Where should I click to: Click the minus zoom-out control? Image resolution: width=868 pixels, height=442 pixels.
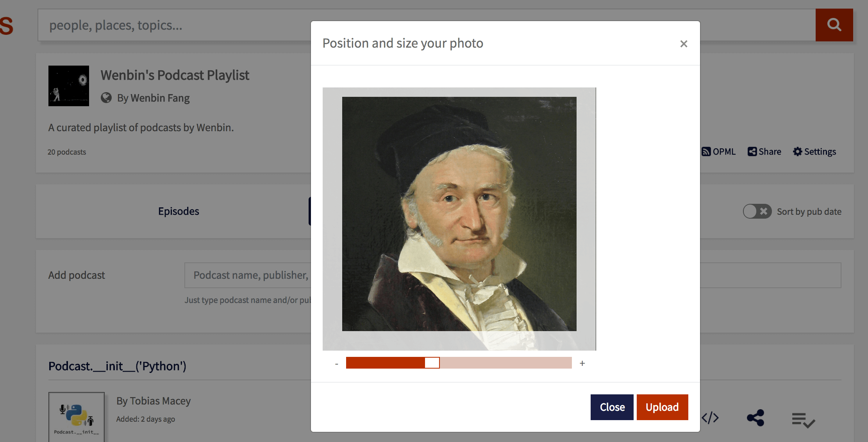pos(336,364)
